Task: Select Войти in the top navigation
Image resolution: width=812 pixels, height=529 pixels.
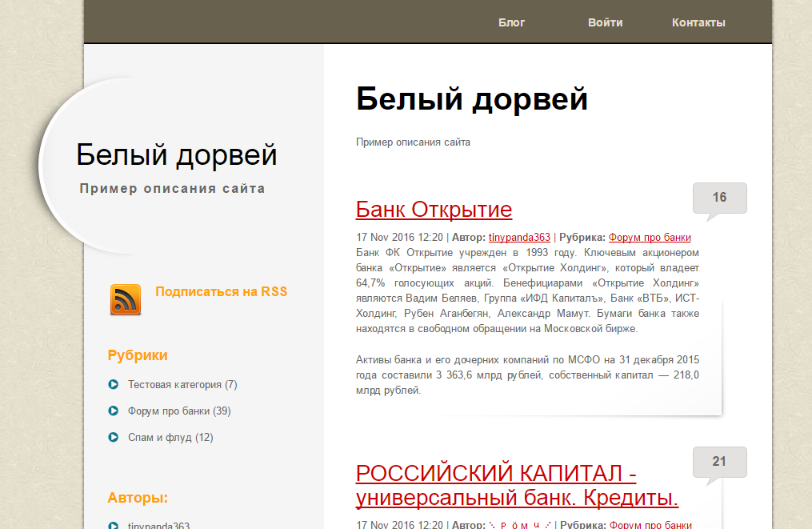Action: [605, 22]
